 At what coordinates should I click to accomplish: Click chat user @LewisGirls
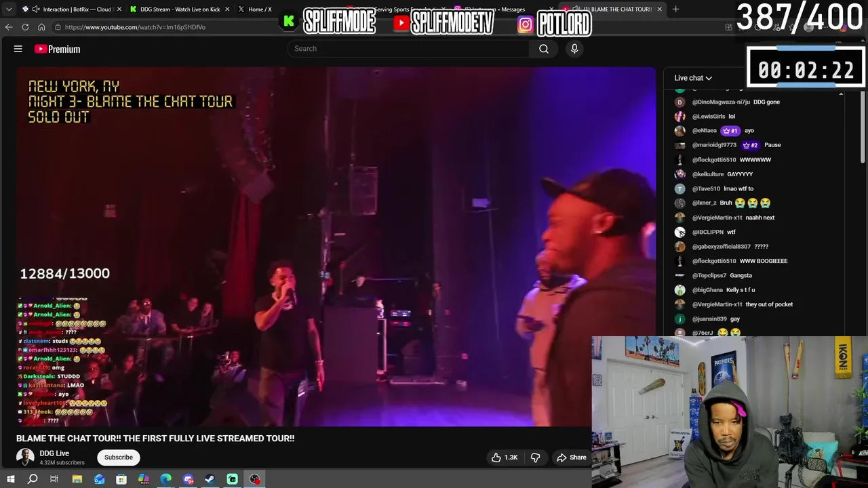click(709, 117)
